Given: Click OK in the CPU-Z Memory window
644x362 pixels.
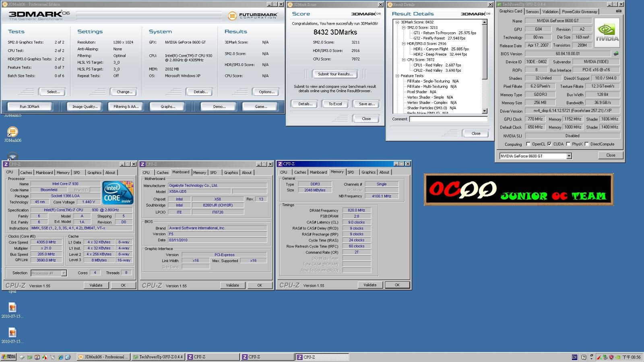Looking at the screenshot, I should tap(397, 285).
